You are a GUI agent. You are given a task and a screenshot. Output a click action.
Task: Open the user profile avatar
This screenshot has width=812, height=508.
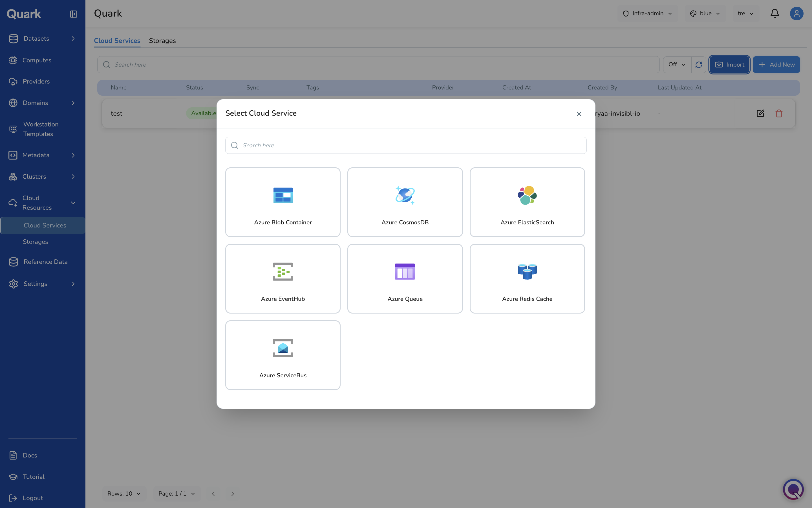pos(796,14)
